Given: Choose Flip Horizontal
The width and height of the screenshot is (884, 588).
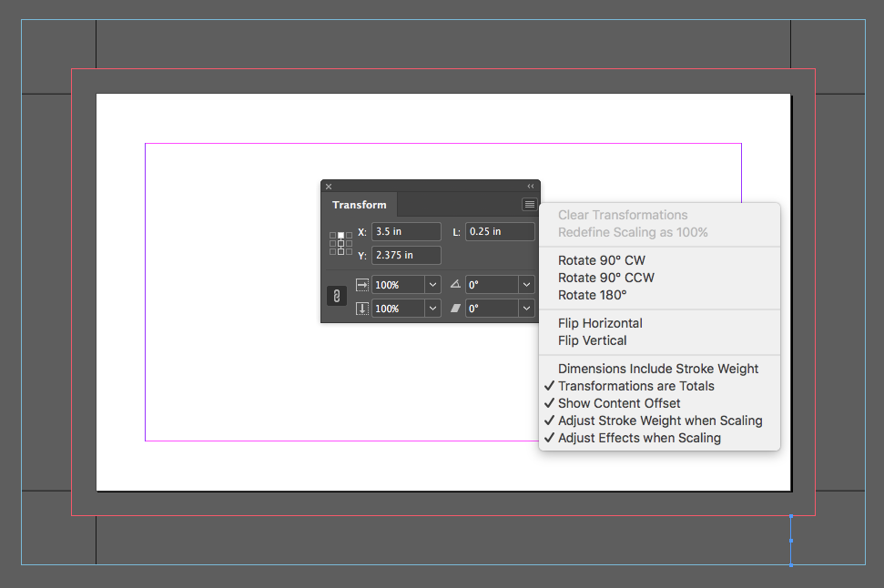Looking at the screenshot, I should click(600, 324).
